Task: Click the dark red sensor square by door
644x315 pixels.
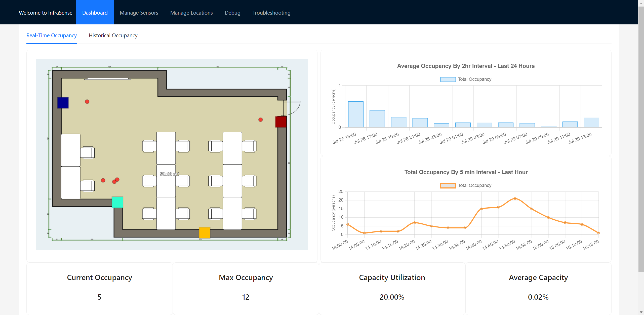Action: 281,122
